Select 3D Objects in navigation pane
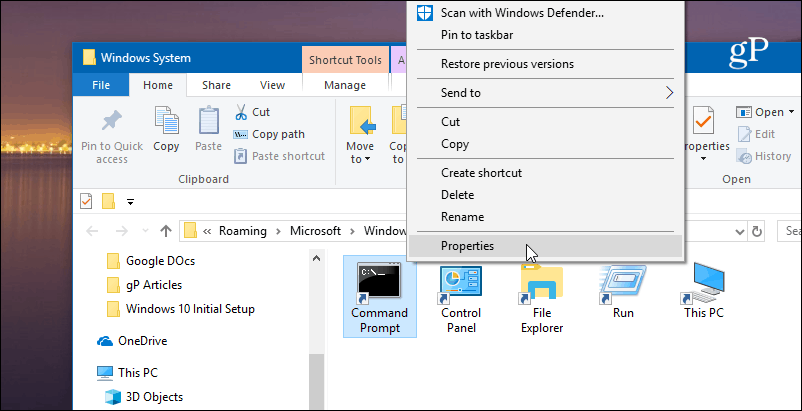This screenshot has height=411, width=802. [x=144, y=397]
